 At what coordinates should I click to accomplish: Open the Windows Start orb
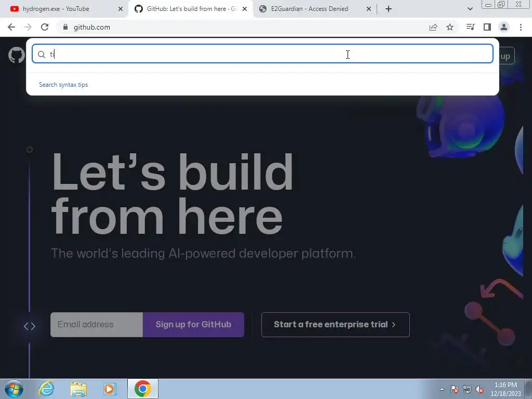pos(14,389)
